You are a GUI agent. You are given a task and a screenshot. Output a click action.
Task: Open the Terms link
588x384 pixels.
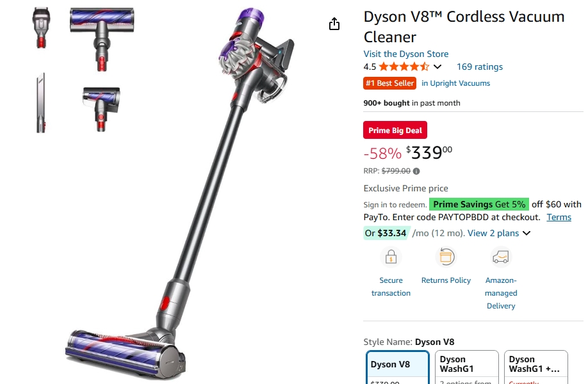click(x=559, y=218)
